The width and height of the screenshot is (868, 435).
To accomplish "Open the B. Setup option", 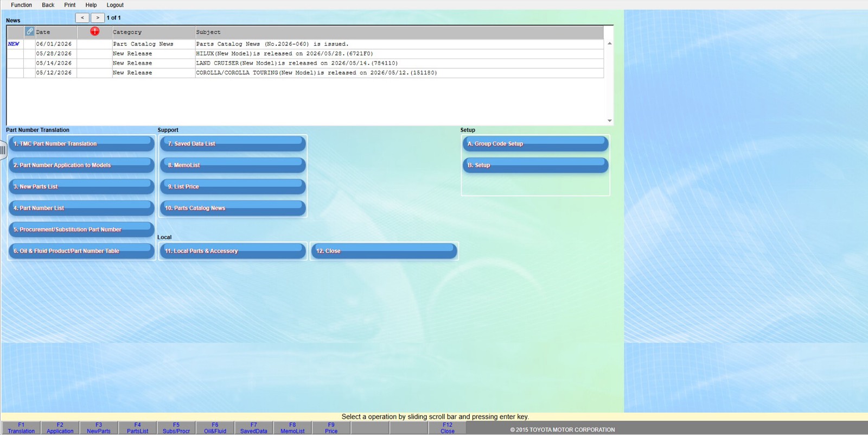I will click(535, 165).
